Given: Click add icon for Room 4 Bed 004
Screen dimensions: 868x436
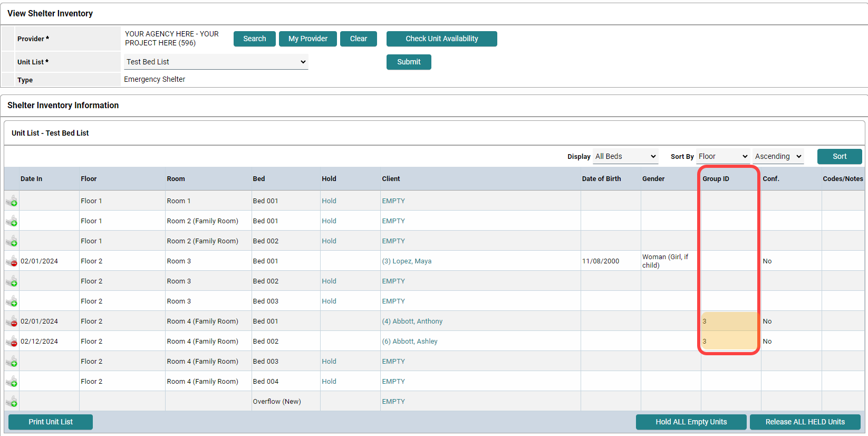Looking at the screenshot, I should 12,382.
